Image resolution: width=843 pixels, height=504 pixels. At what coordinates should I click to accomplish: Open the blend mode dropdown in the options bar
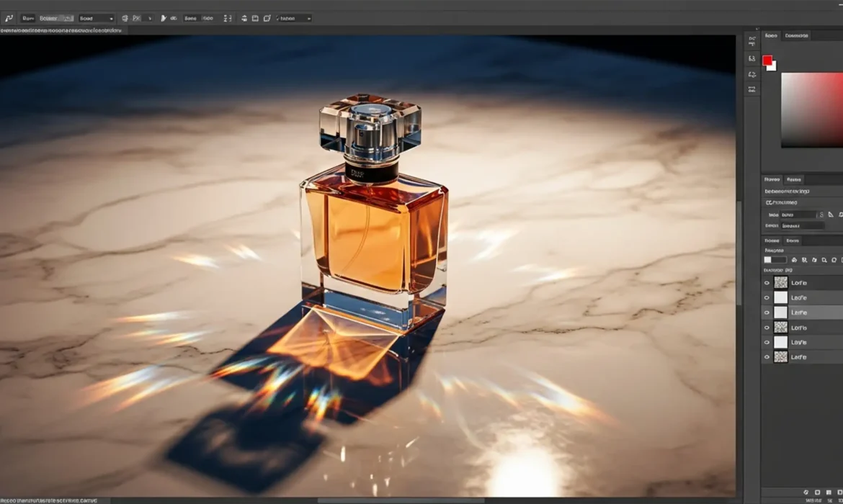[x=97, y=18]
